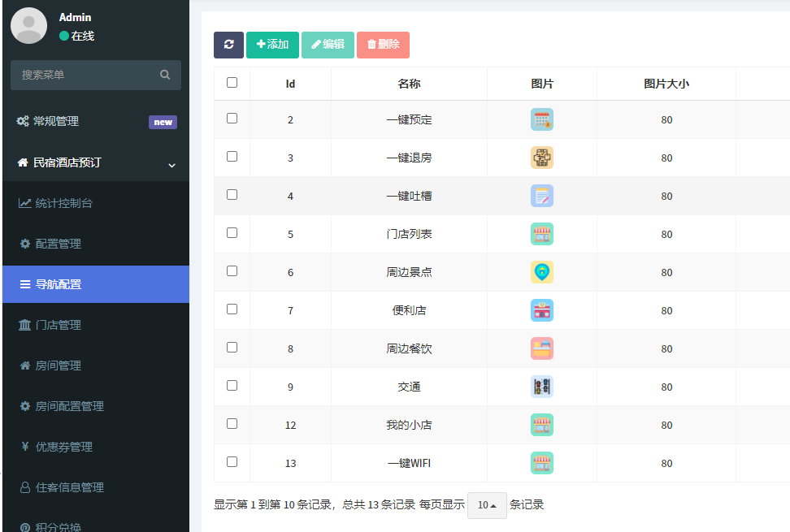
Task: Click the refresh icon button
Action: point(228,45)
